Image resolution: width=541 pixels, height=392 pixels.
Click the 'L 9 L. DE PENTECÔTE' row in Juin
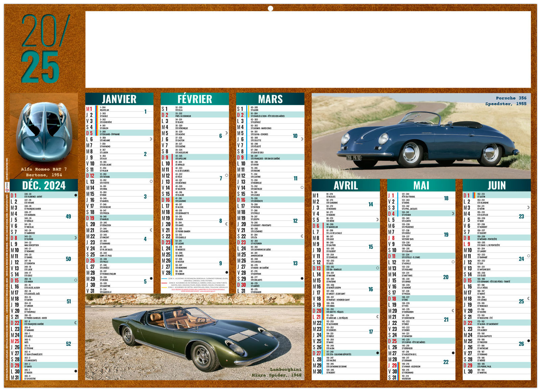tap(497, 244)
